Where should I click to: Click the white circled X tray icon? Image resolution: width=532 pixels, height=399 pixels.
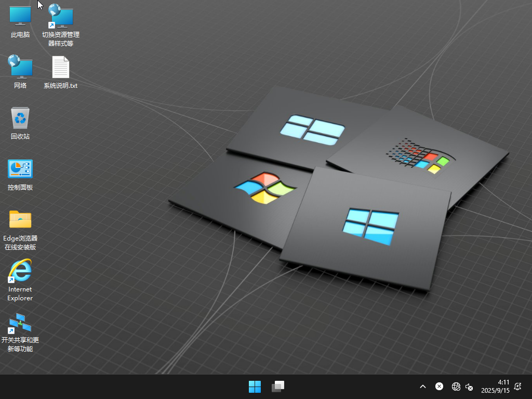pos(439,387)
